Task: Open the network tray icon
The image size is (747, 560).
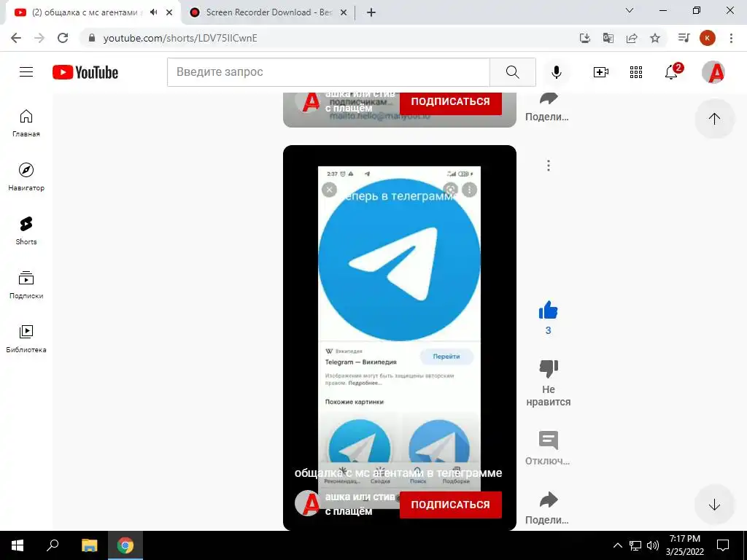Action: [635, 545]
